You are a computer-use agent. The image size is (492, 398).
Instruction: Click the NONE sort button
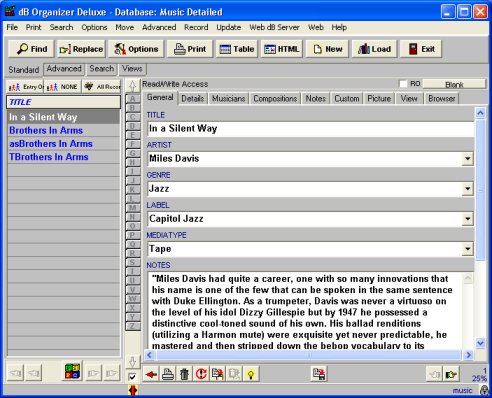pyautogui.click(x=62, y=87)
